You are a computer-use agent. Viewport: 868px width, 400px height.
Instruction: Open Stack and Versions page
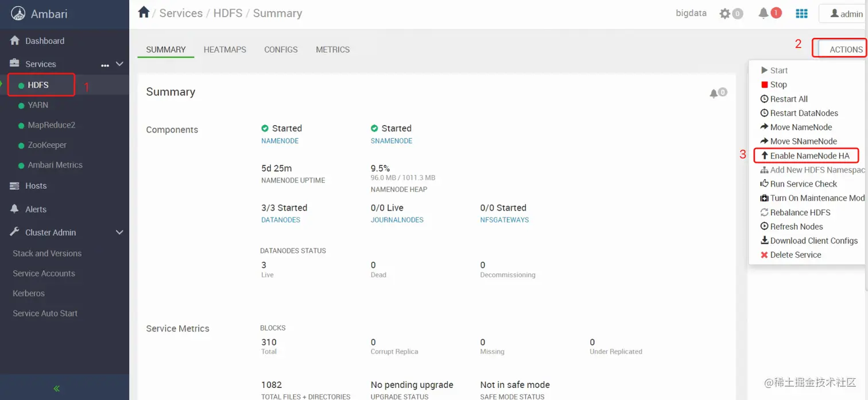click(47, 253)
